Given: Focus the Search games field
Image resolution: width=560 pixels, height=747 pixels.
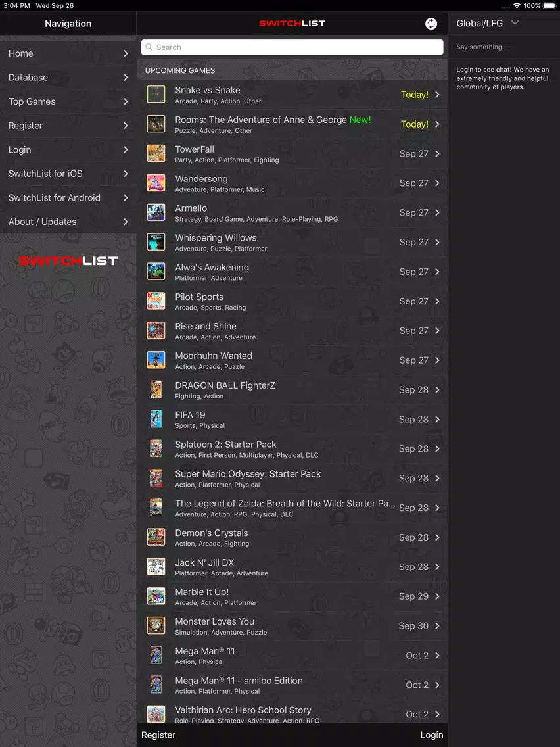Looking at the screenshot, I should (x=292, y=47).
